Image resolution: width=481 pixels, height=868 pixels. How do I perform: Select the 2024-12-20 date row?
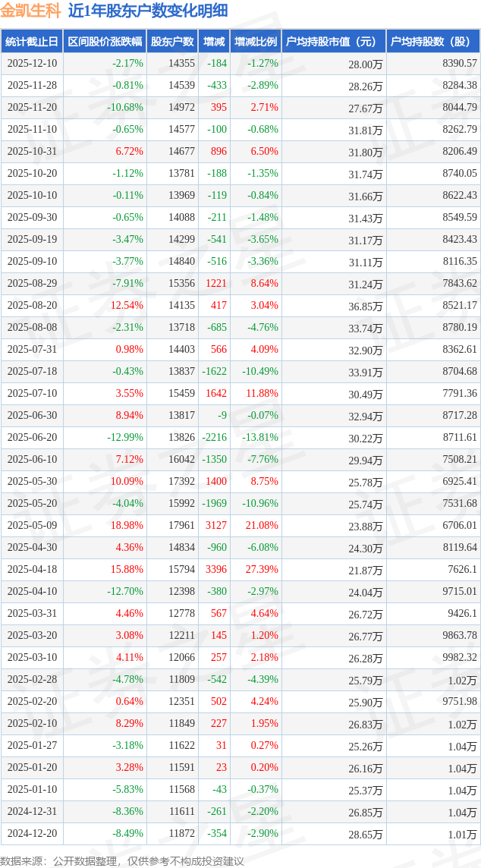tap(32, 833)
